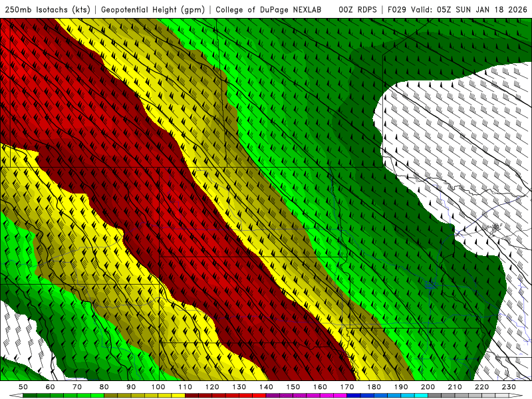532x399 pixels.
Task: Pick the bright green swatch ending at 80
Action: click(97, 395)
